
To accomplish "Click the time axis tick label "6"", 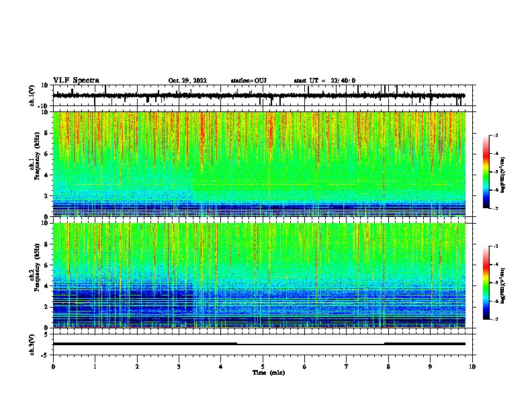I will (305, 367).
